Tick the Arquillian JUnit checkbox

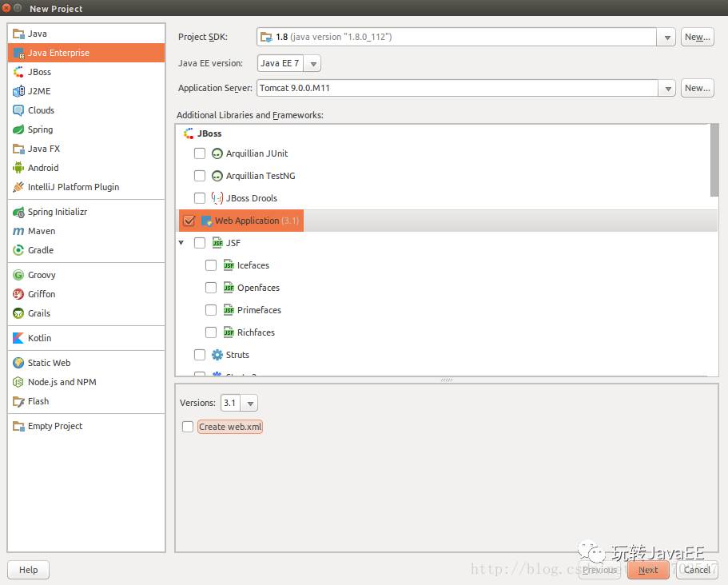(200, 153)
